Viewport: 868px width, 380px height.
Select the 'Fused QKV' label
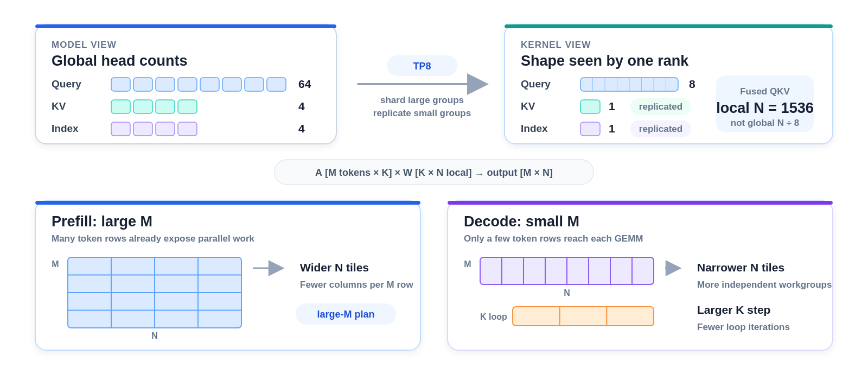(765, 91)
